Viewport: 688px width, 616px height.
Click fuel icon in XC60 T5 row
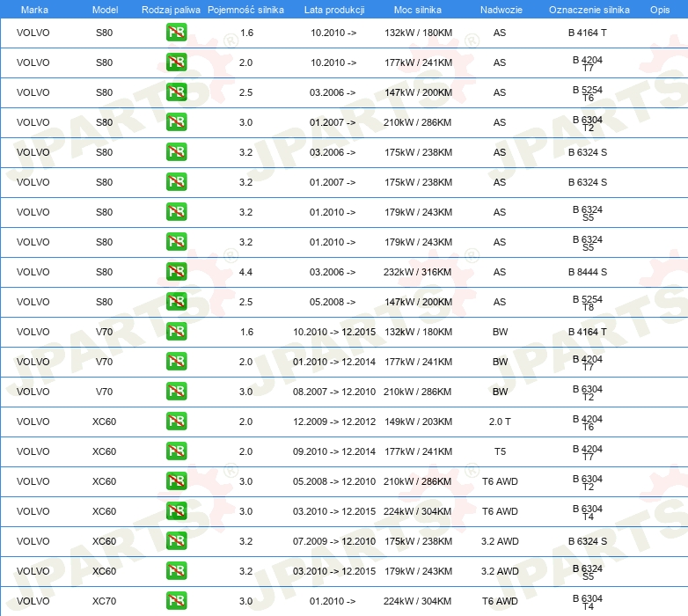[176, 451]
